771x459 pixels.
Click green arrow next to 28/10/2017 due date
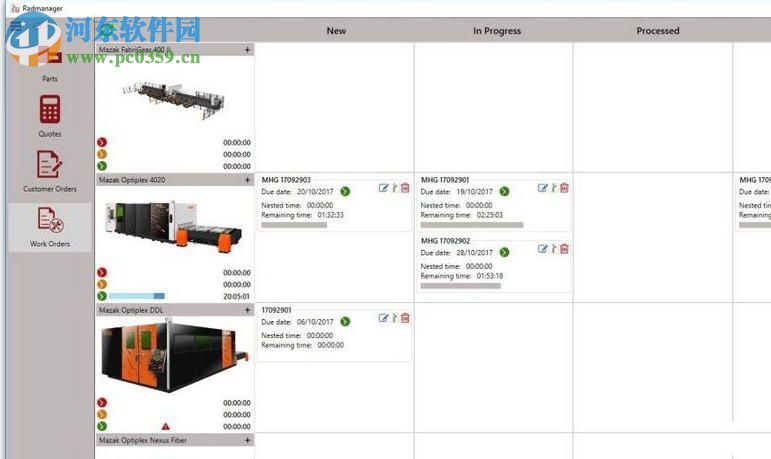[x=504, y=252]
